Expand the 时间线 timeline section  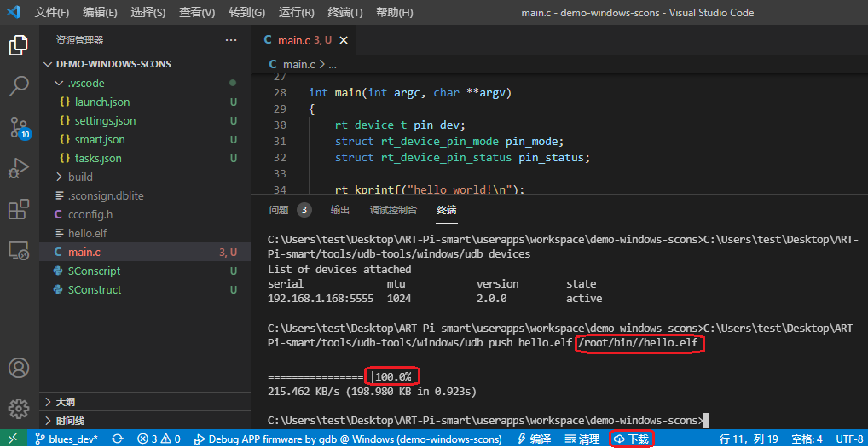pyautogui.click(x=70, y=421)
